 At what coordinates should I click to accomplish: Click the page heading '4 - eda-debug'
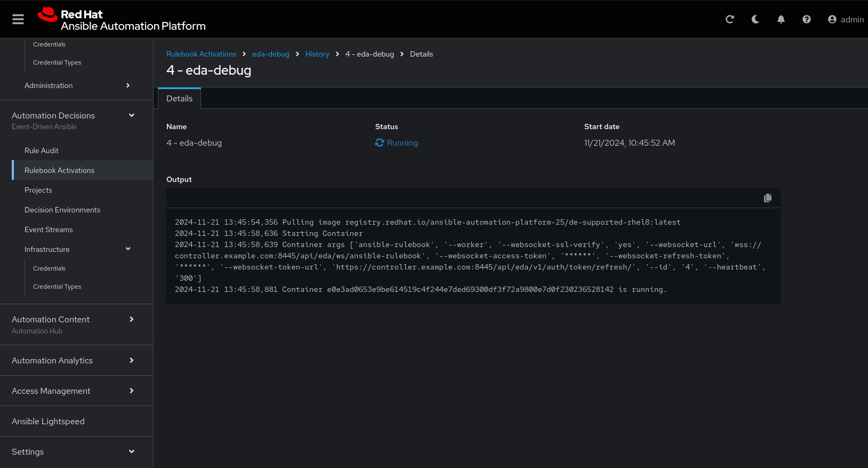click(208, 70)
